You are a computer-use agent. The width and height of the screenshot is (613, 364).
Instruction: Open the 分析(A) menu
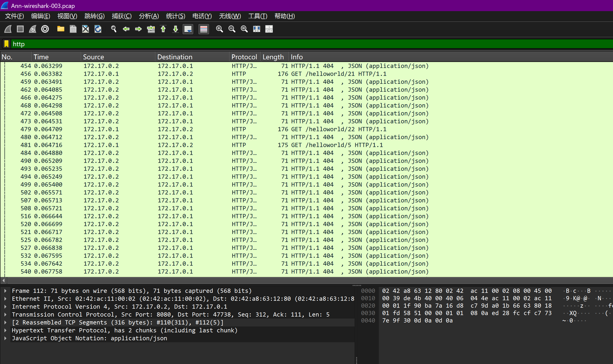pos(149,16)
